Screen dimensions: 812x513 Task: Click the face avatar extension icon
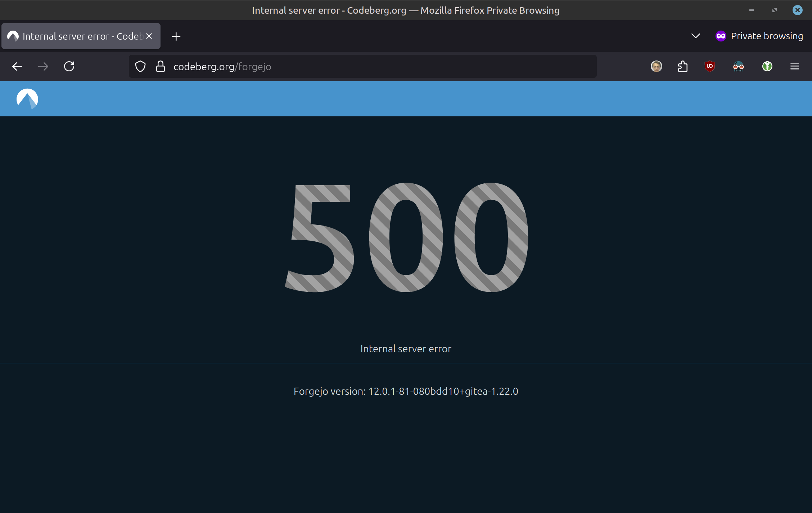tap(656, 66)
